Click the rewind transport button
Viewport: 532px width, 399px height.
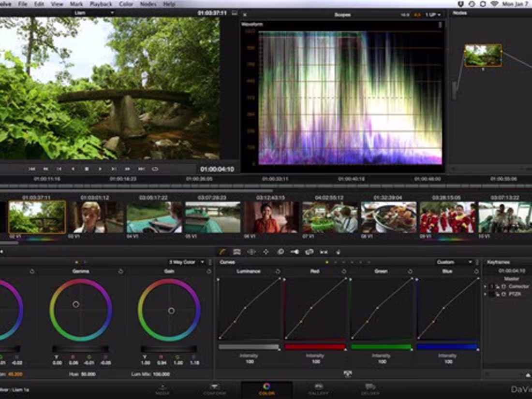45,169
